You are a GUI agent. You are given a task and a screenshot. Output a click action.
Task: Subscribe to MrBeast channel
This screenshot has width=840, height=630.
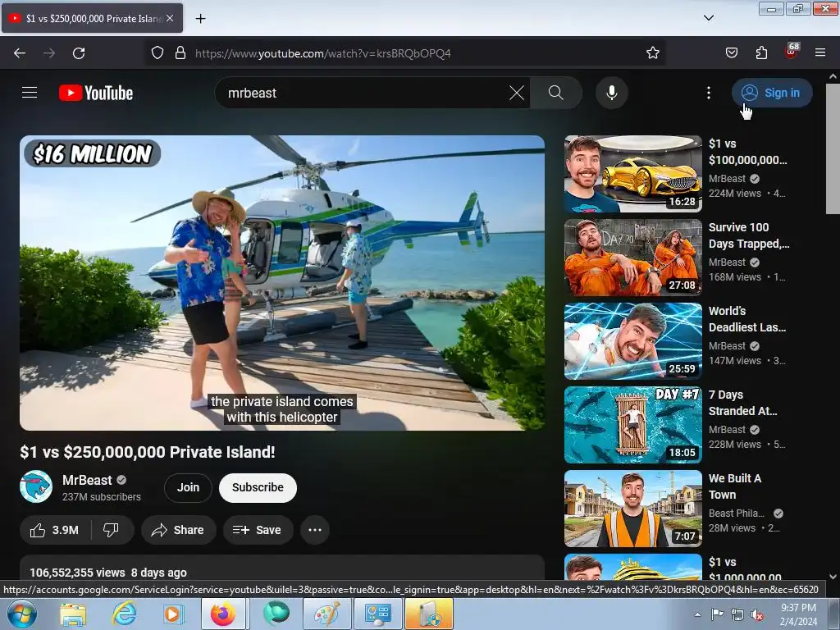(x=258, y=487)
